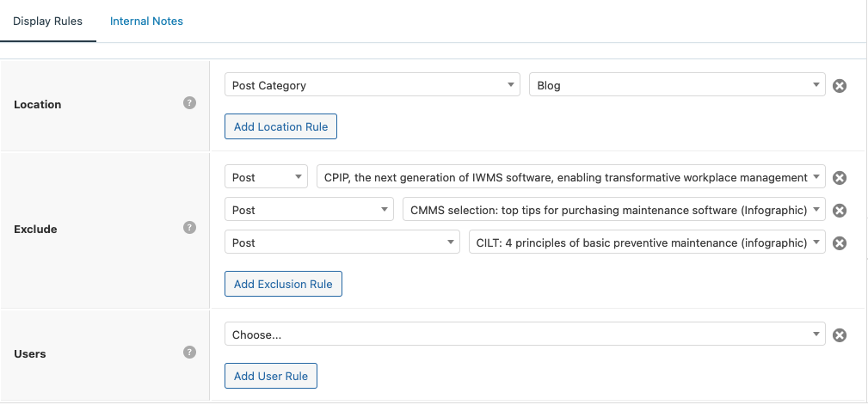The height and width of the screenshot is (405, 868).
Task: Remove the CILT infographic exclusion rule
Action: click(840, 243)
